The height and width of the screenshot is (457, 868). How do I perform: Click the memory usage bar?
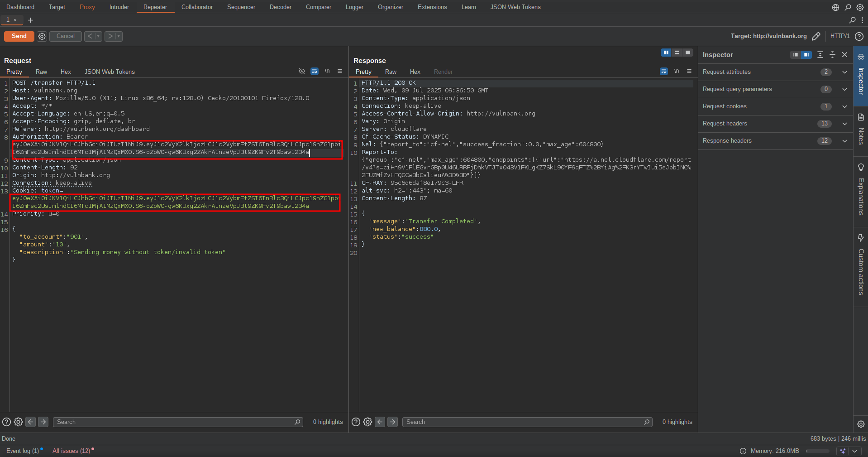coord(817,451)
